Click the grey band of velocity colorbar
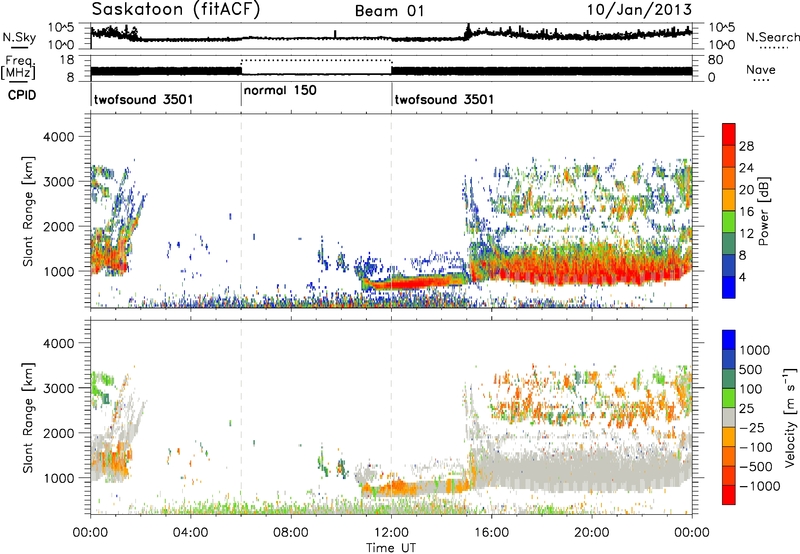Image resolution: width=800 pixels, height=554 pixels. [x=729, y=417]
